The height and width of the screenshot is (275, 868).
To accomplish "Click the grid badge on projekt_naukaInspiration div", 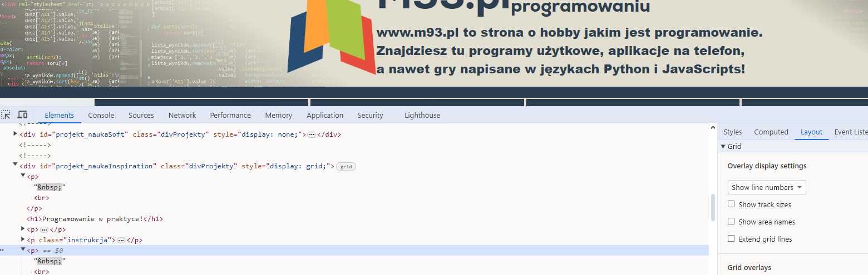I will coord(346,167).
